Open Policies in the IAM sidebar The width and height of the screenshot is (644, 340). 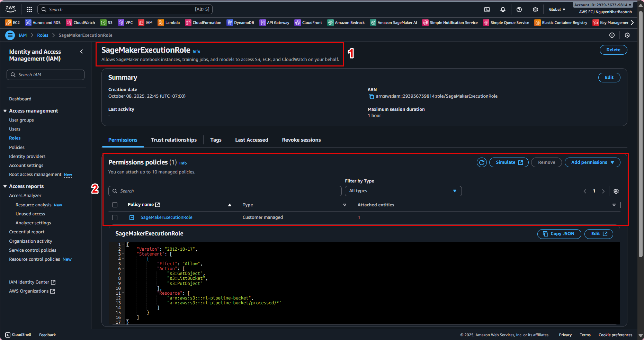pyautogui.click(x=17, y=147)
